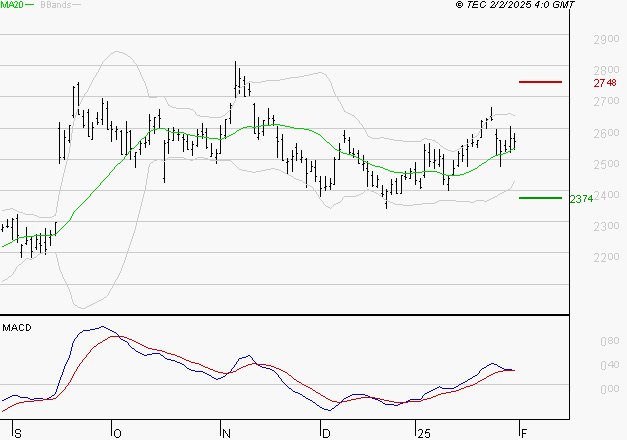627x440 pixels.
Task: Click the 000 MACD axis label
Action: click(610, 389)
